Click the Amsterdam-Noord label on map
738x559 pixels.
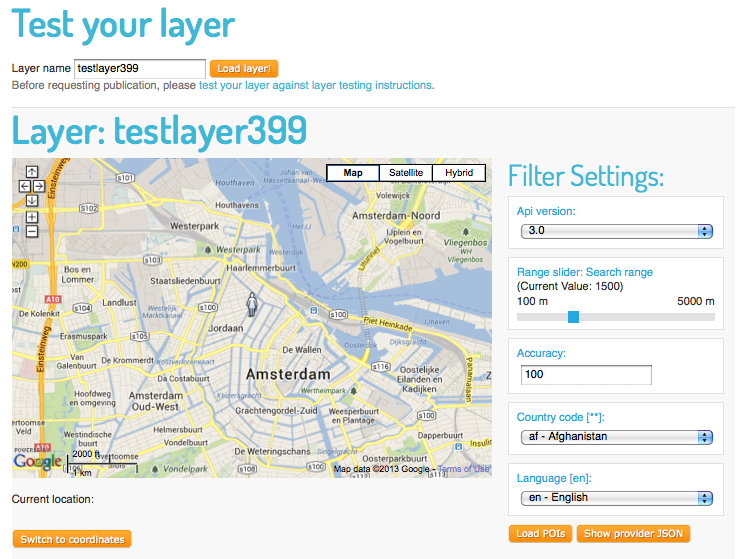pyautogui.click(x=396, y=216)
